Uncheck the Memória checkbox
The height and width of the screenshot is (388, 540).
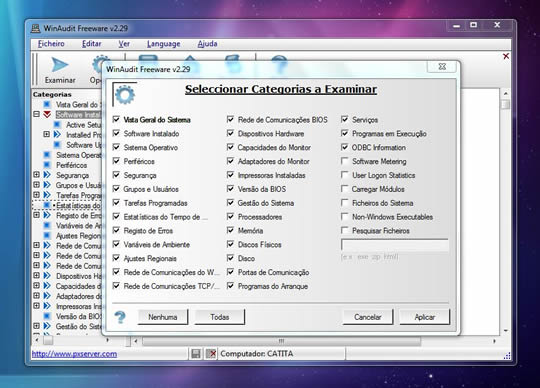pos(230,230)
